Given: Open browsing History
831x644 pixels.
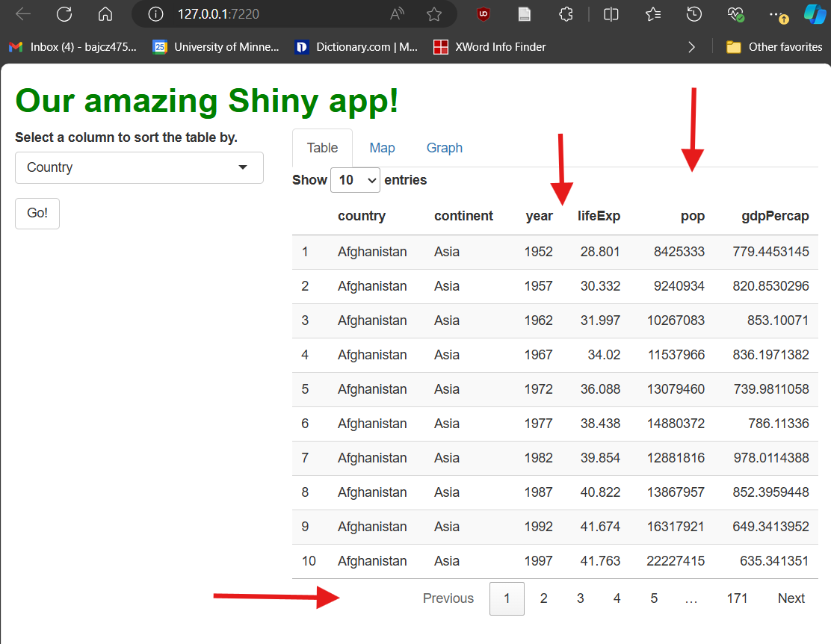Looking at the screenshot, I should [x=694, y=13].
